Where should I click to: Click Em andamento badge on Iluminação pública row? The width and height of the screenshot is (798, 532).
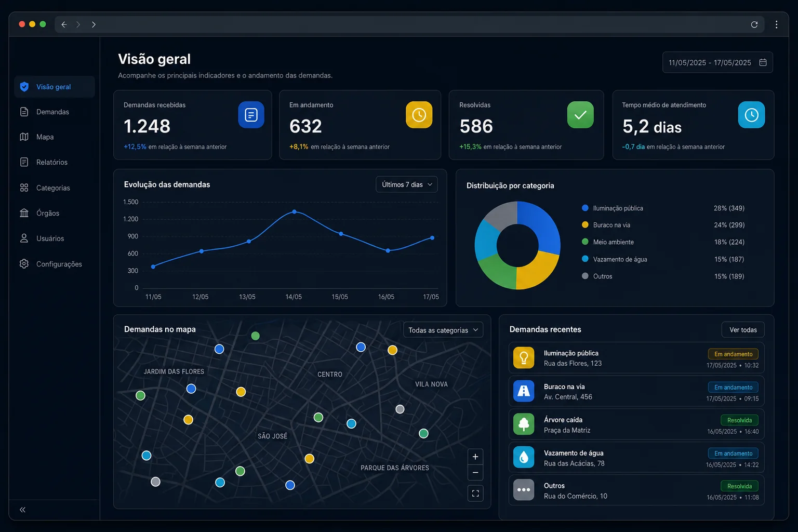point(733,354)
